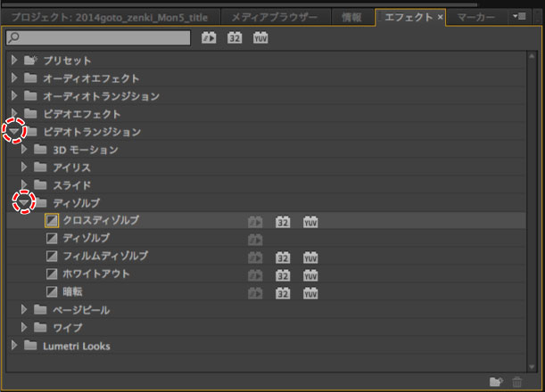The width and height of the screenshot is (545, 392).
Task: Select the 暗転 effect name
Action: point(72,291)
